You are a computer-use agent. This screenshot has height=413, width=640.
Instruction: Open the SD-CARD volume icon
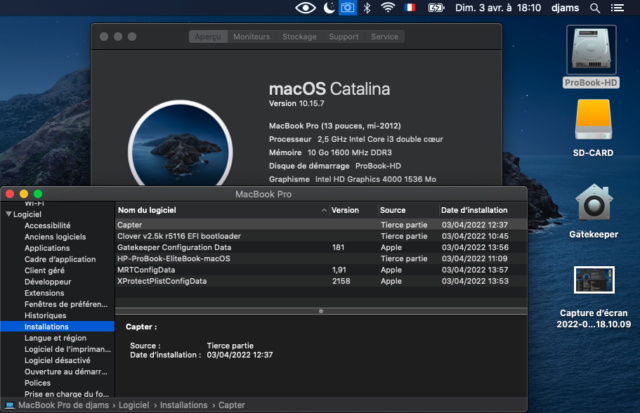click(593, 120)
